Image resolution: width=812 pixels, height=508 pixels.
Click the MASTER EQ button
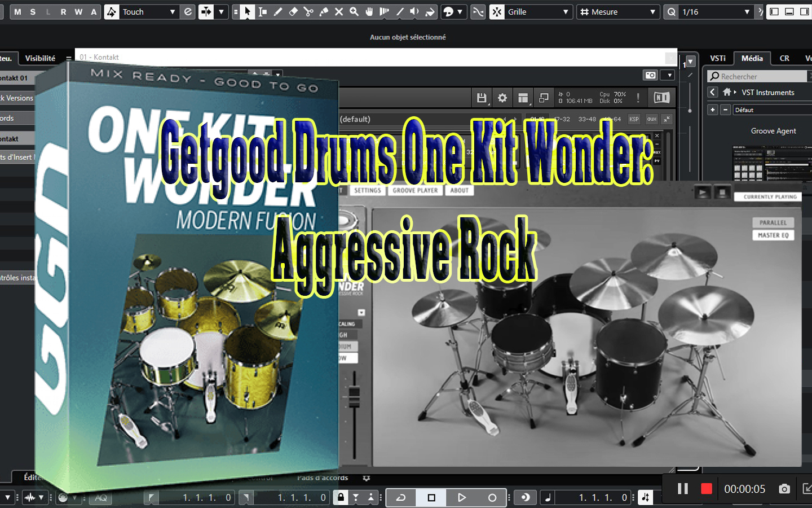tap(773, 235)
